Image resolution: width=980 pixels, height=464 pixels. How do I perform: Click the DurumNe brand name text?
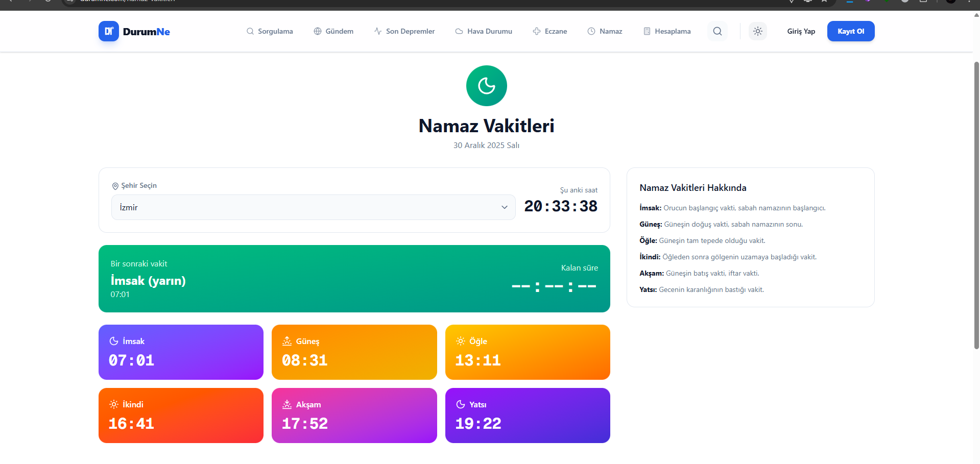[147, 32]
